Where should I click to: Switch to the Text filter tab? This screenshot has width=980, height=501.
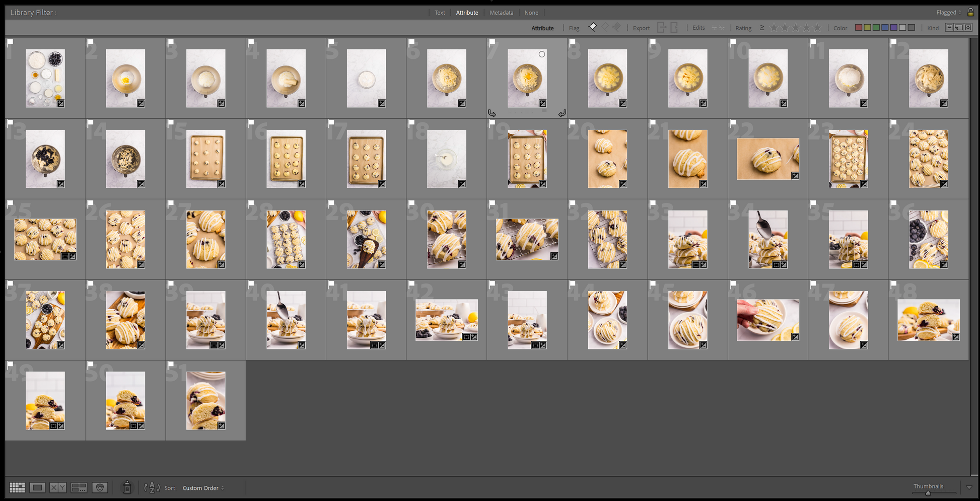(440, 13)
